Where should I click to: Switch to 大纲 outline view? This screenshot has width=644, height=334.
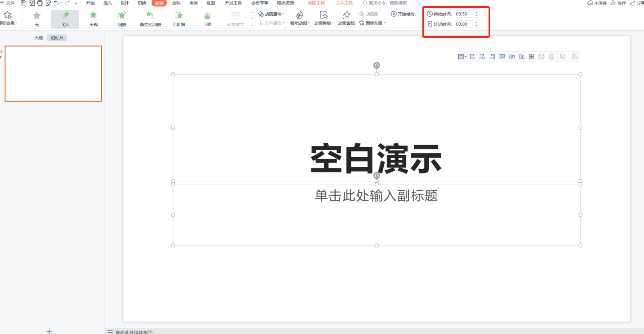tap(39, 38)
